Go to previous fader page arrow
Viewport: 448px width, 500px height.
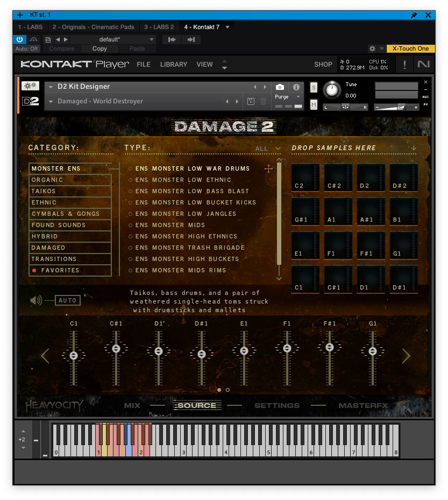(x=45, y=356)
